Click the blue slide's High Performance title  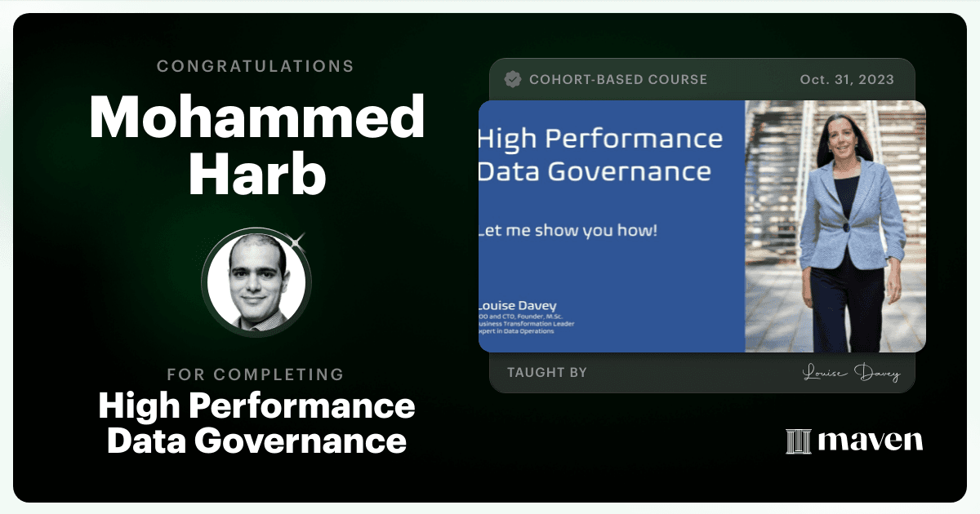pos(600,138)
